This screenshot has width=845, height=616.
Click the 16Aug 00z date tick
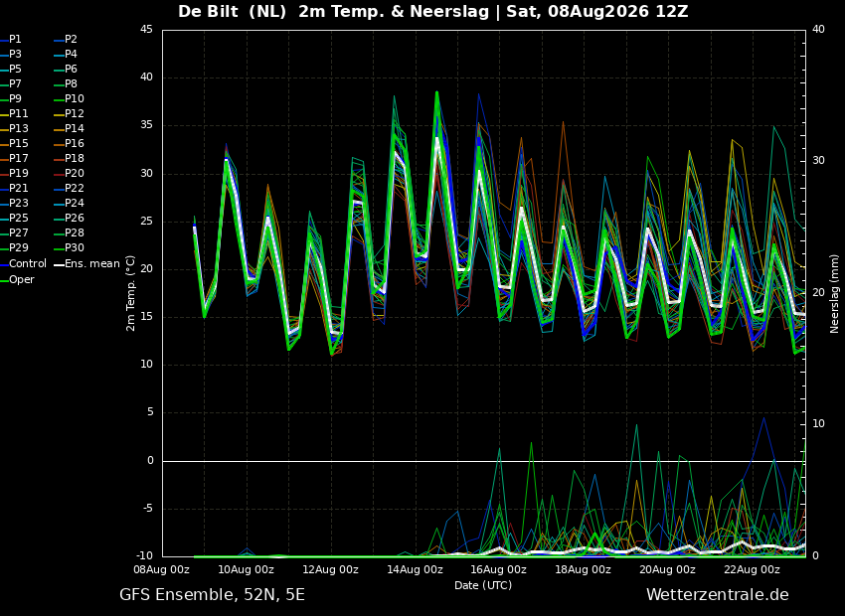(x=499, y=569)
